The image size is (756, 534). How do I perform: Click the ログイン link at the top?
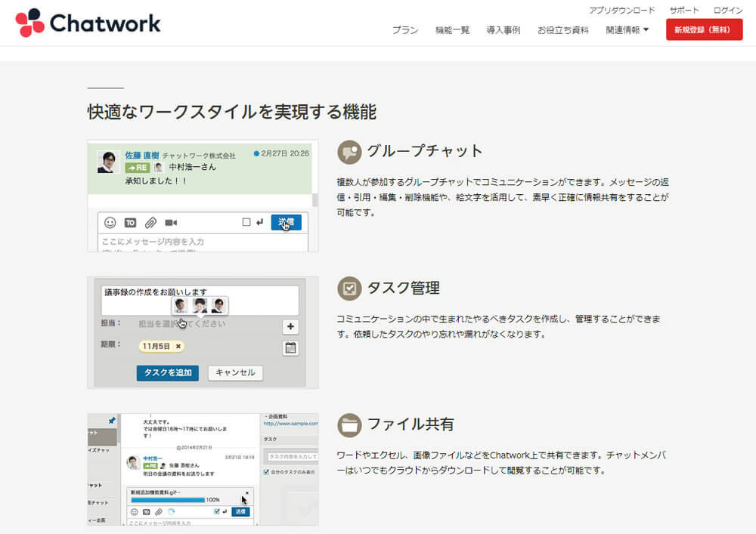pos(727,11)
